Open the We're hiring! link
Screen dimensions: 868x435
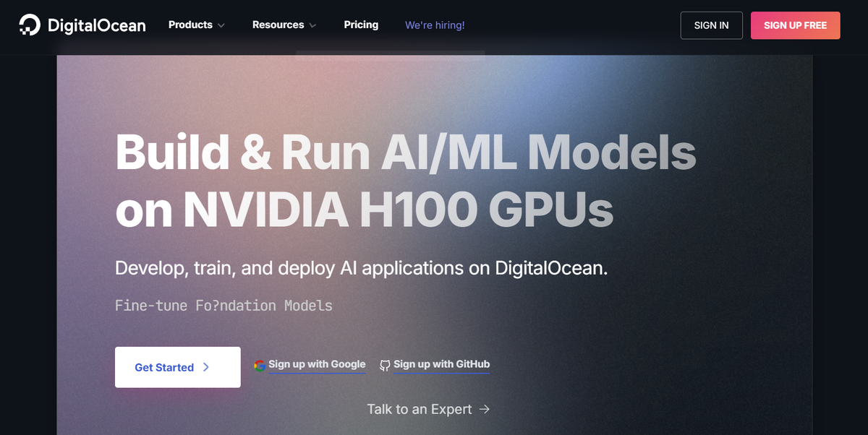(x=435, y=25)
